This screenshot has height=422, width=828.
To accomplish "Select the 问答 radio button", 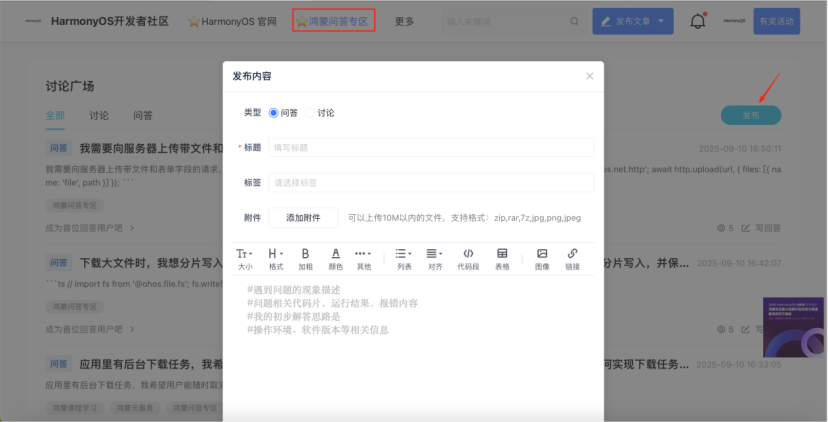I will tap(273, 113).
